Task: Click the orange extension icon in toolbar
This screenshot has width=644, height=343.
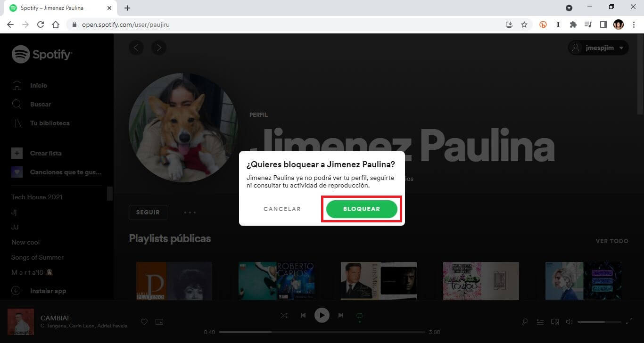Action: 543,24
